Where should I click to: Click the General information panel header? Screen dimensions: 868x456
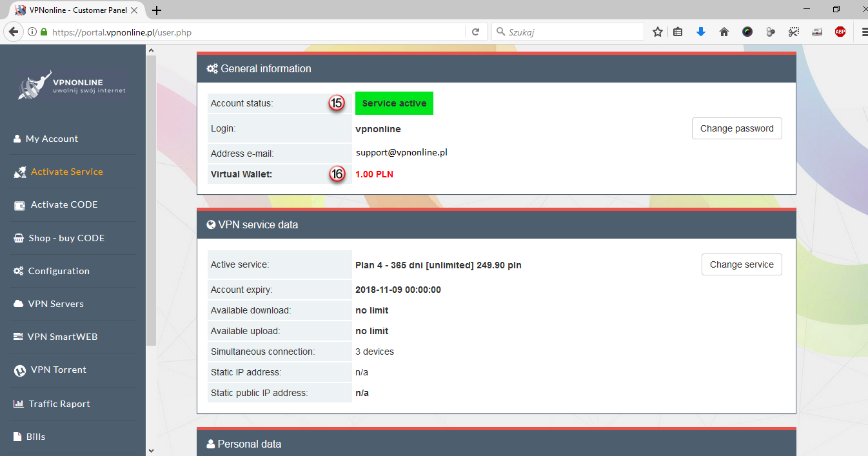tap(497, 69)
